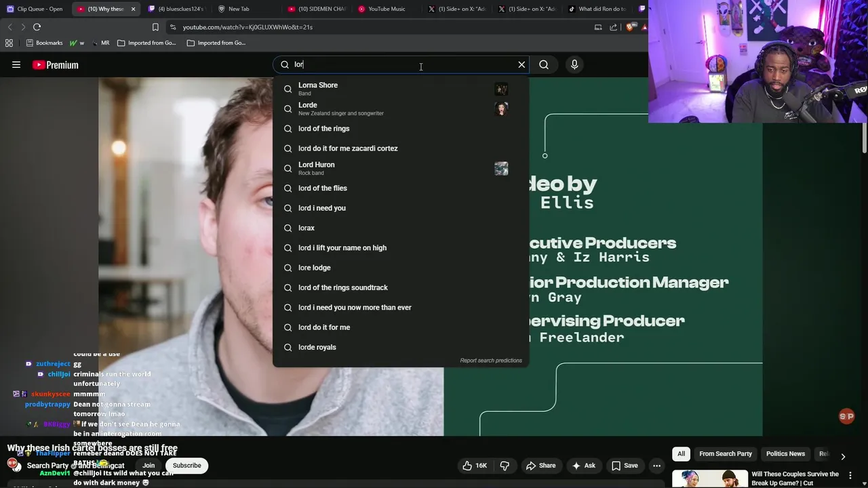Reload the page in browser
The width and height of the screenshot is (868, 488).
click(37, 27)
